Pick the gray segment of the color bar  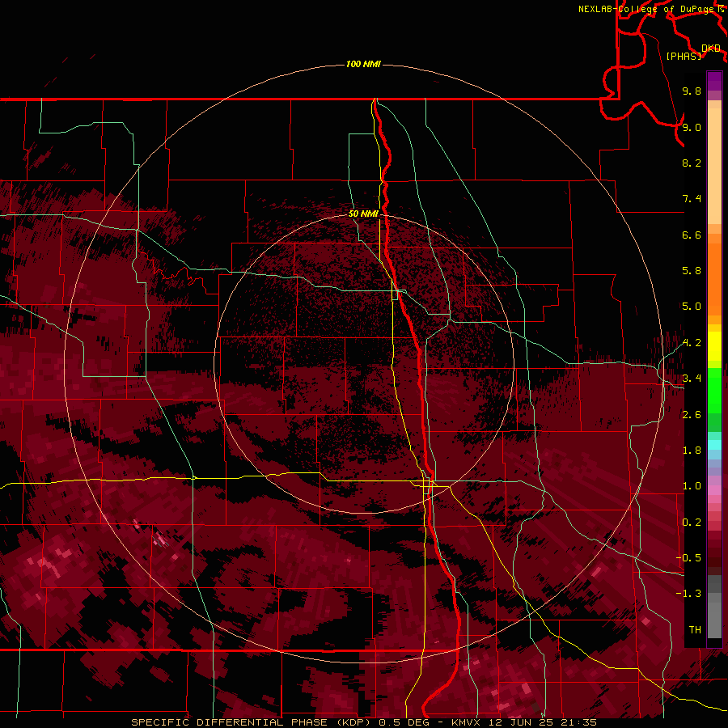[714, 607]
